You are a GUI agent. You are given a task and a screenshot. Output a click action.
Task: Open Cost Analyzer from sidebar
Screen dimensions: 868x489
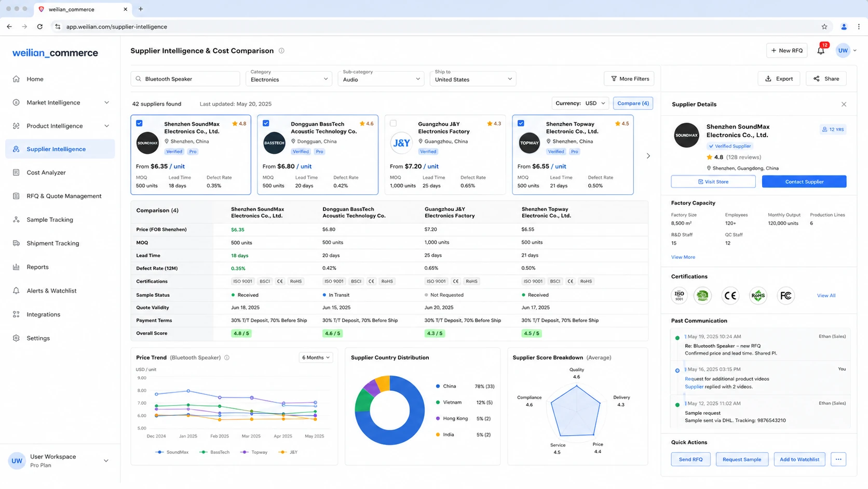60,173
